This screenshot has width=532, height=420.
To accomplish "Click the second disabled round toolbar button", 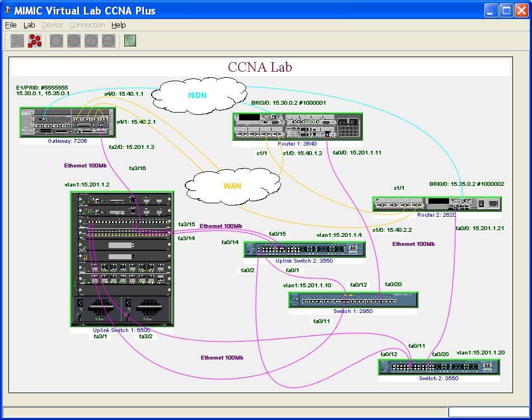I will coord(73,41).
